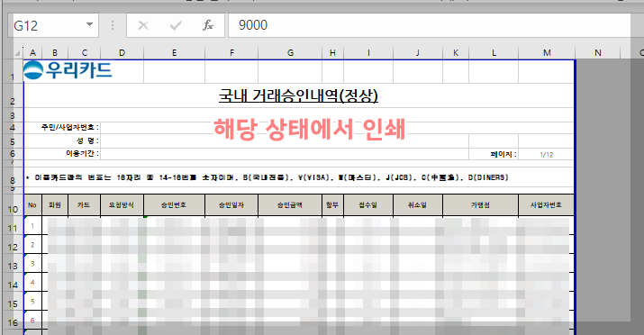Select row 5 header
Image resolution: width=644 pixels, height=335 pixels.
13,141
